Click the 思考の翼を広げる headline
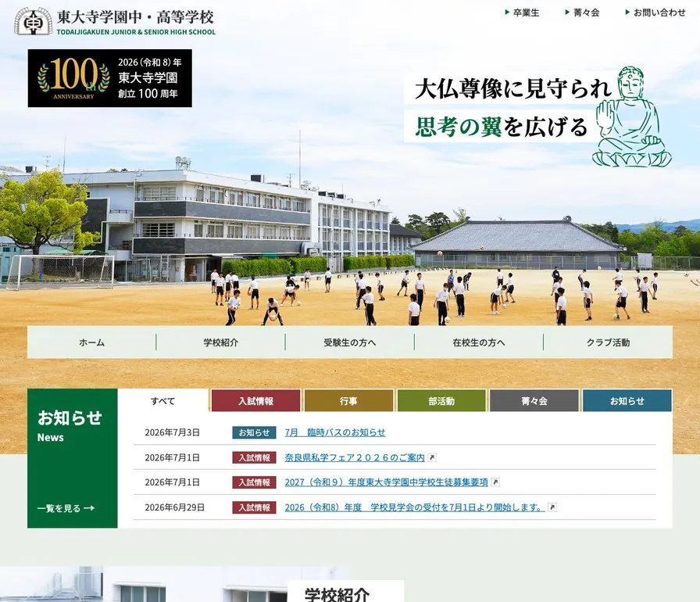Image resolution: width=700 pixels, height=602 pixels. pyautogui.click(x=502, y=127)
